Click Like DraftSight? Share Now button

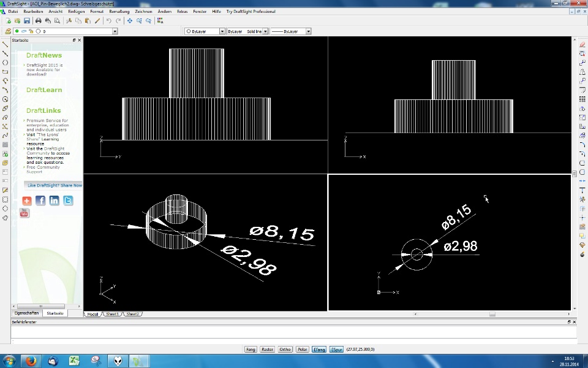(x=54, y=185)
